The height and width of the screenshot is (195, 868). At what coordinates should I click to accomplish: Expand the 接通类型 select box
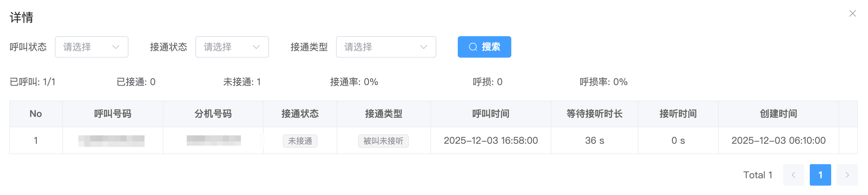(x=385, y=47)
